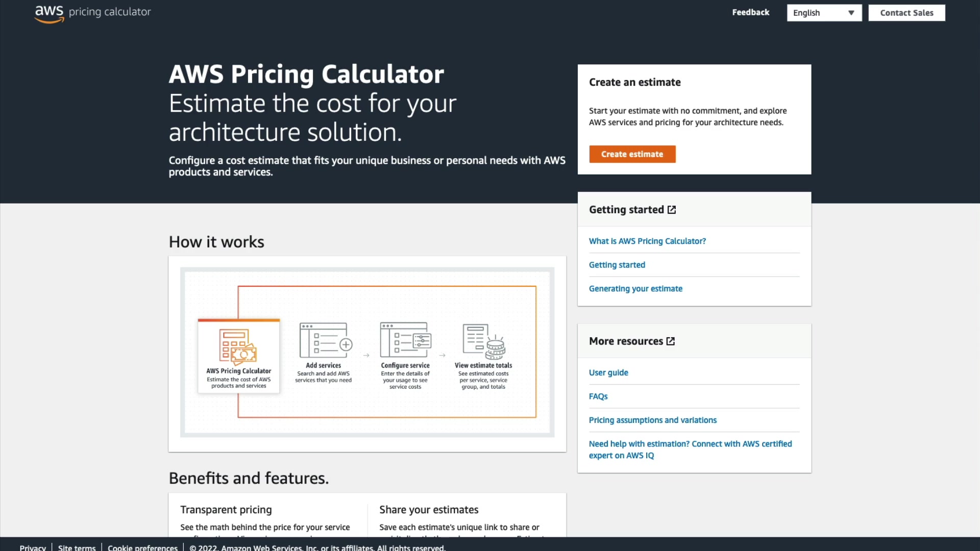Screen dimensions: 980x551
Task: Open the English language dropdown
Action: [824, 13]
